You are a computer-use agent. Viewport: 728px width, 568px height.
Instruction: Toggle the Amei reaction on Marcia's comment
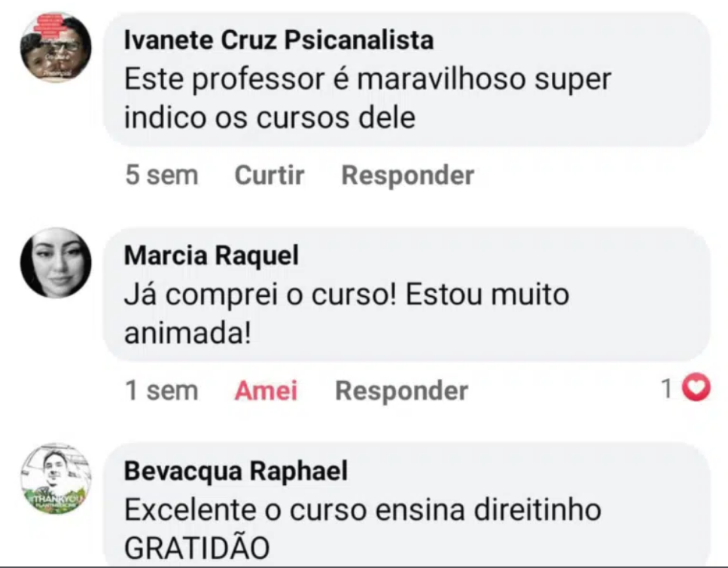tap(266, 391)
